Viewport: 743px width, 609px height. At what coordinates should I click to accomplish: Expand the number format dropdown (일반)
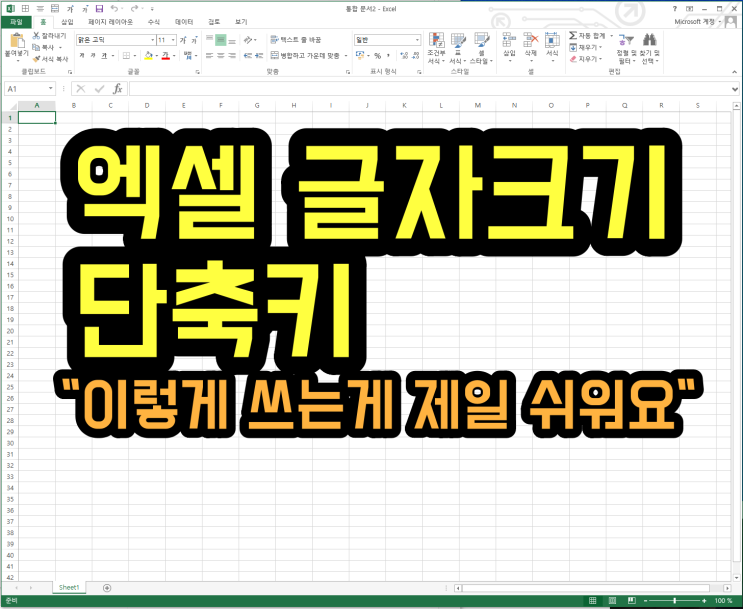[x=417, y=40]
